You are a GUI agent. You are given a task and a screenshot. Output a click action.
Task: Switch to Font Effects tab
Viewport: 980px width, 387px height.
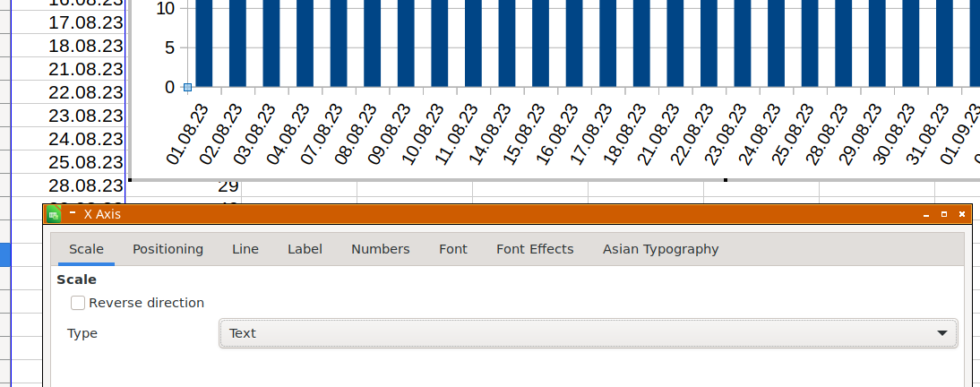[535, 249]
